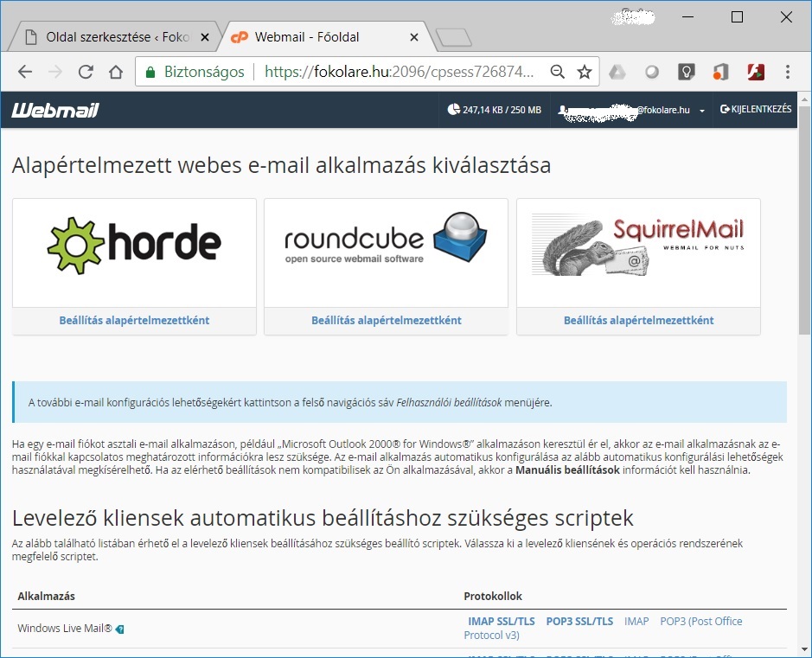
Task: Open the plain 'IMAP' link for Windows Live Mail
Action: pos(636,621)
